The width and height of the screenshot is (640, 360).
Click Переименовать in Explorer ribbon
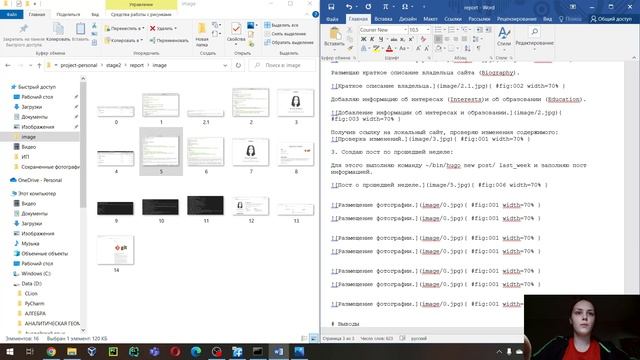point(169,40)
